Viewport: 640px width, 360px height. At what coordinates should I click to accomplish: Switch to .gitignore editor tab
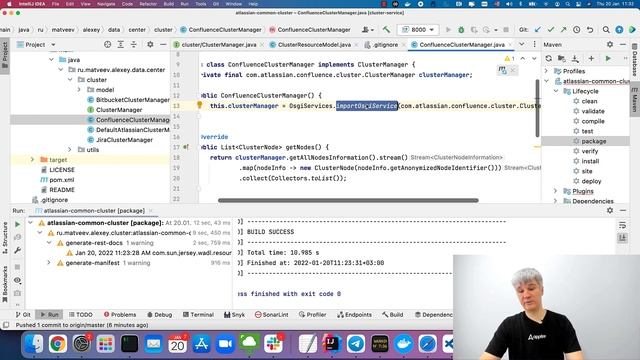coord(385,44)
